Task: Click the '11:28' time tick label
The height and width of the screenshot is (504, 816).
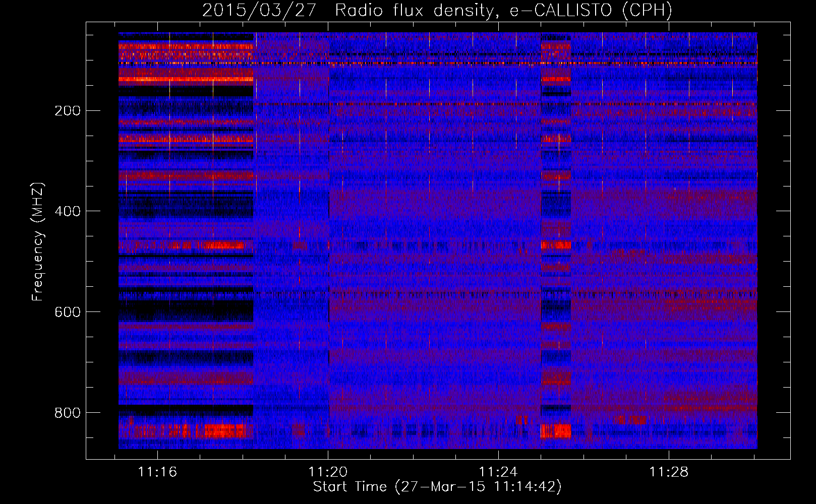Action: 668,472
